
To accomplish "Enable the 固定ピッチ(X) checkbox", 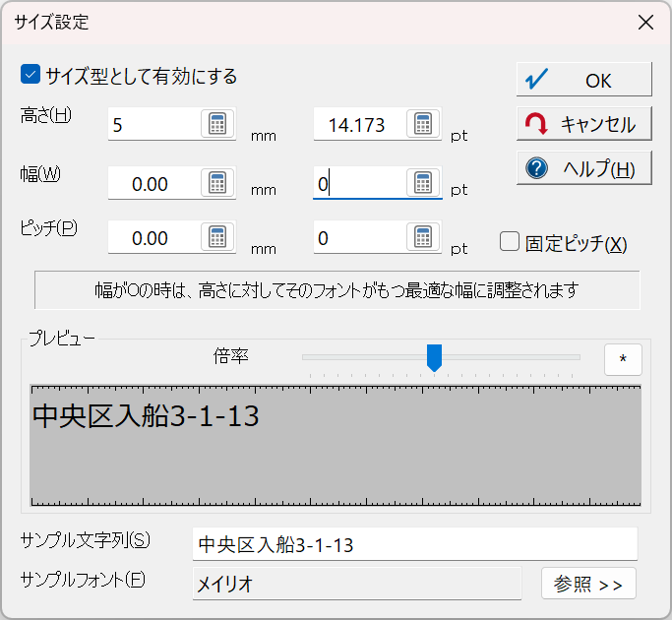I will point(510,241).
